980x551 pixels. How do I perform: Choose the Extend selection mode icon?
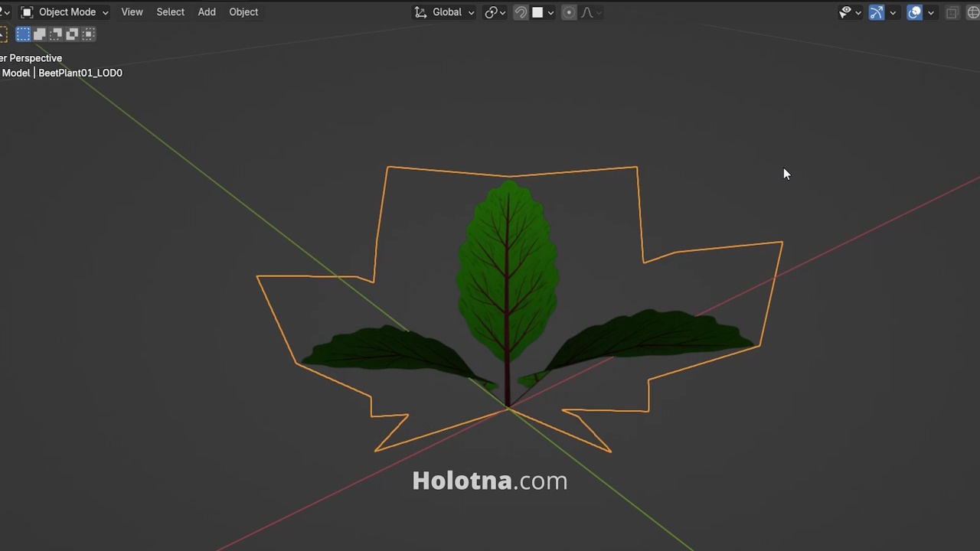(x=40, y=34)
